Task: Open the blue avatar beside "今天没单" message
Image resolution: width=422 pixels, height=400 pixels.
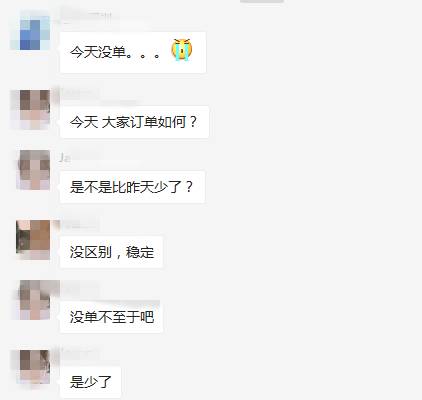Action: tap(31, 31)
